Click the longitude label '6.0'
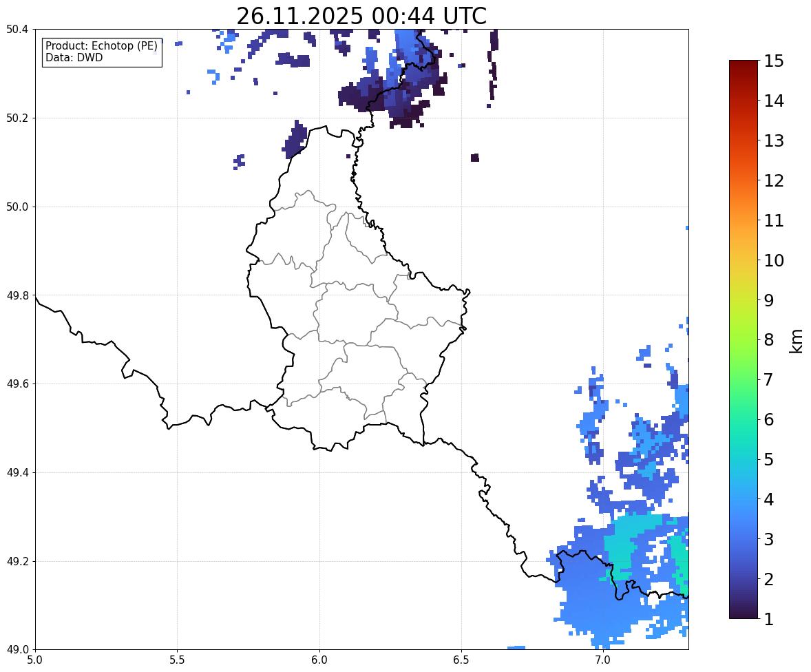The height and width of the screenshot is (672, 811). pos(319,660)
